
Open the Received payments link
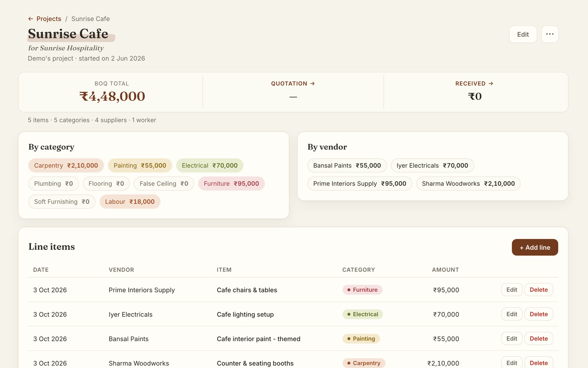474,84
